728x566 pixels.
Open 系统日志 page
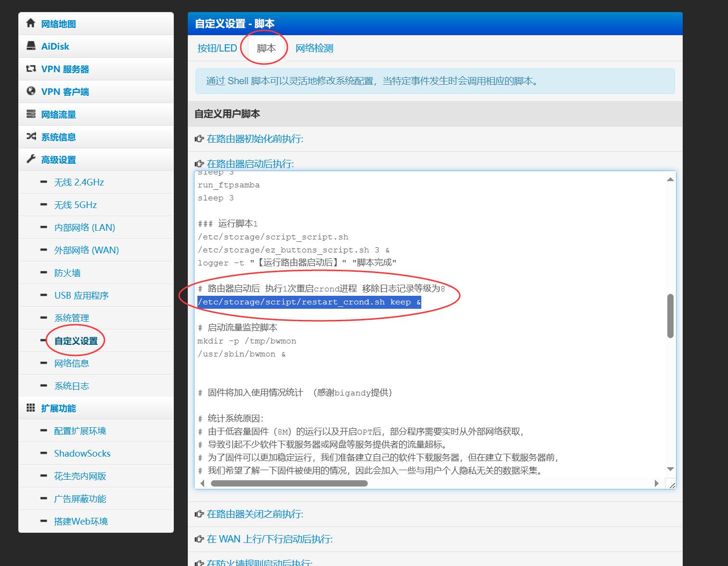pos(72,386)
